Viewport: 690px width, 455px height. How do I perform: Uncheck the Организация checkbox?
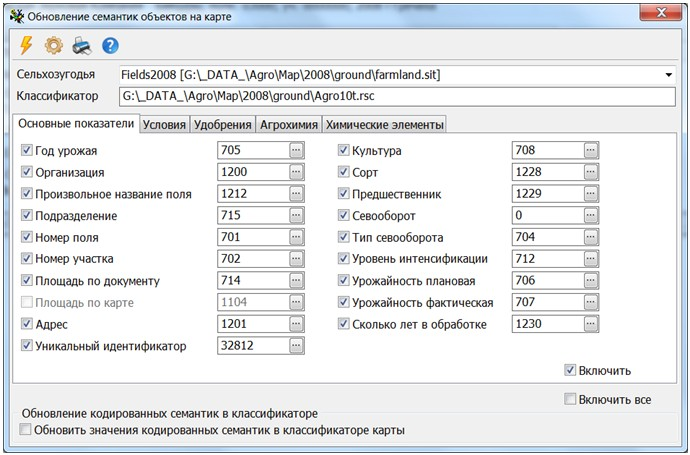click(27, 172)
